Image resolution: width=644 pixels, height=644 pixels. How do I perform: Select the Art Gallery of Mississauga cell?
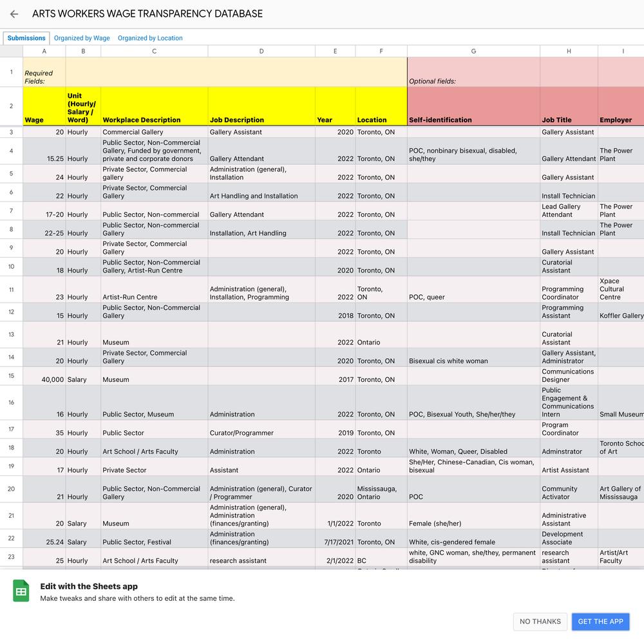(621, 489)
